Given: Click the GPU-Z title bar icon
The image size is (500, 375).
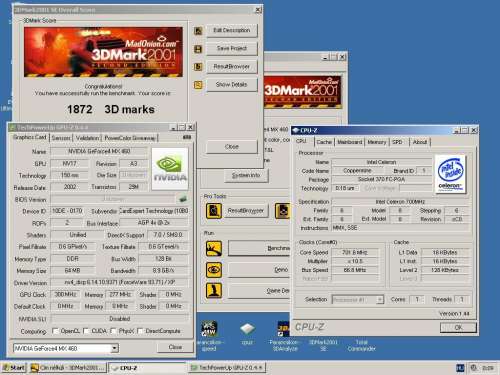Looking at the screenshot, I should click(12, 127).
